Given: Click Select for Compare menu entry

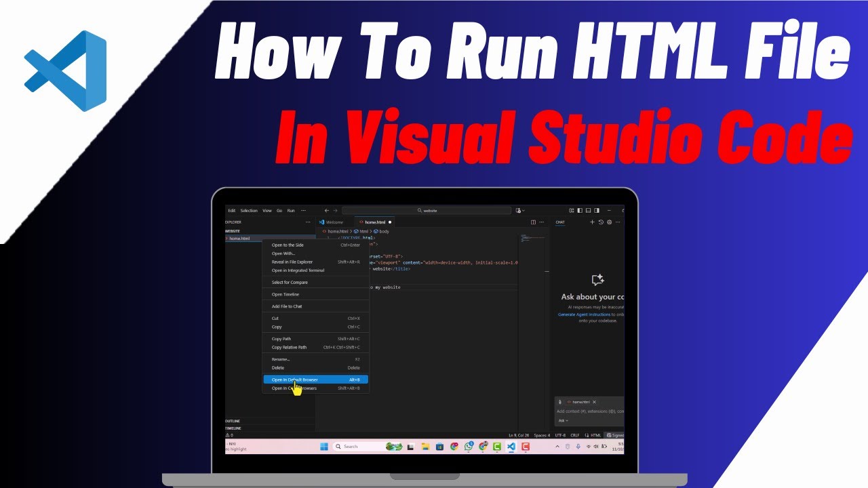Looking at the screenshot, I should (315, 282).
